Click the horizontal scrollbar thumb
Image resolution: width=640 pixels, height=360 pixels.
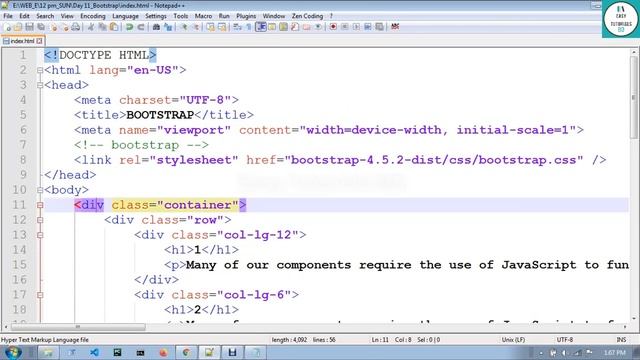78,327
